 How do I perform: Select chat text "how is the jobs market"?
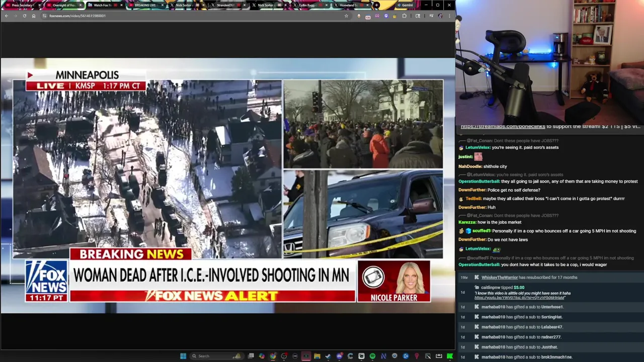coord(500,222)
